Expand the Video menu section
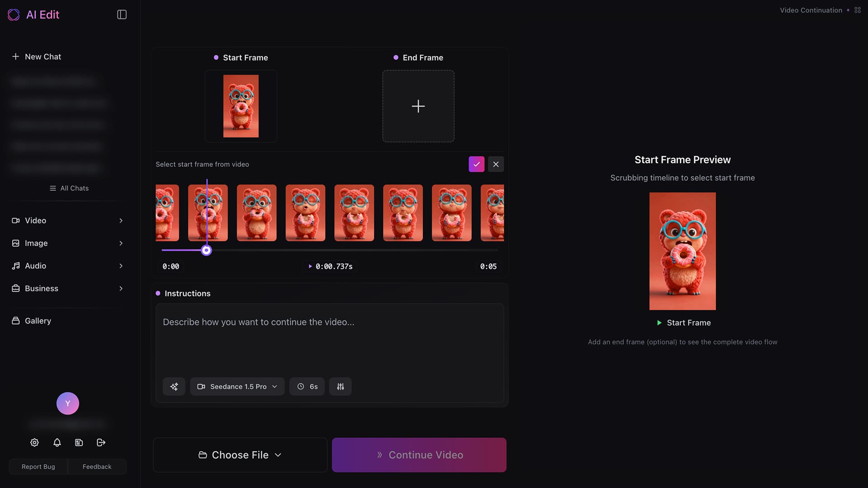Viewport: 868px width, 488px height. point(68,221)
